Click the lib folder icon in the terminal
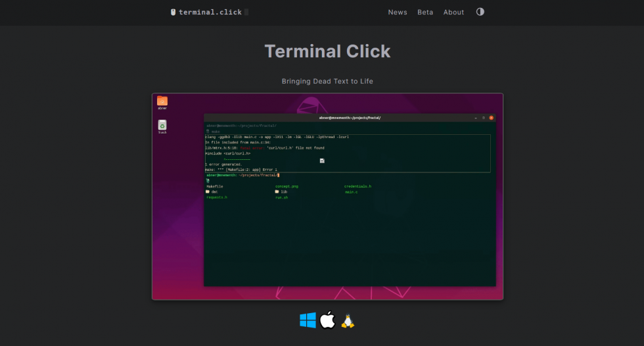 pyautogui.click(x=277, y=192)
